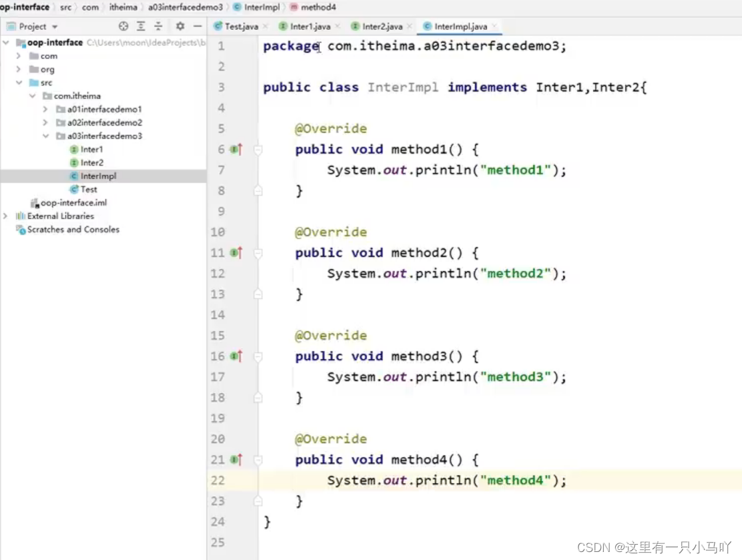The width and height of the screenshot is (742, 560).
Task: Select the Test class icon in tree
Action: click(74, 189)
